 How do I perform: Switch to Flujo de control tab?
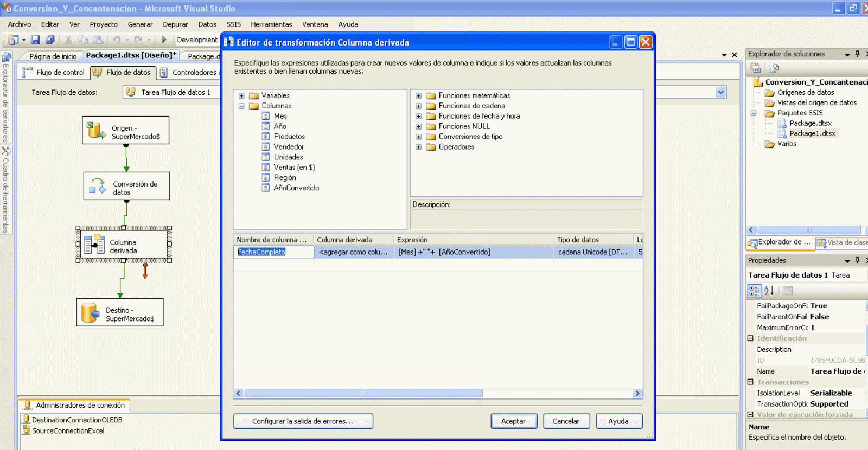click(x=54, y=73)
